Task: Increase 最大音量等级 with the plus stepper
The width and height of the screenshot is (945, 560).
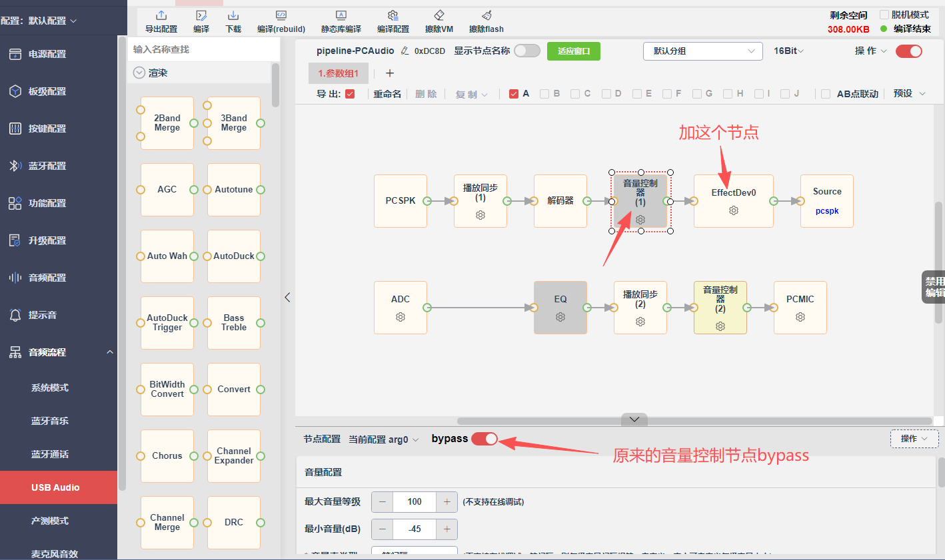Action: click(447, 502)
